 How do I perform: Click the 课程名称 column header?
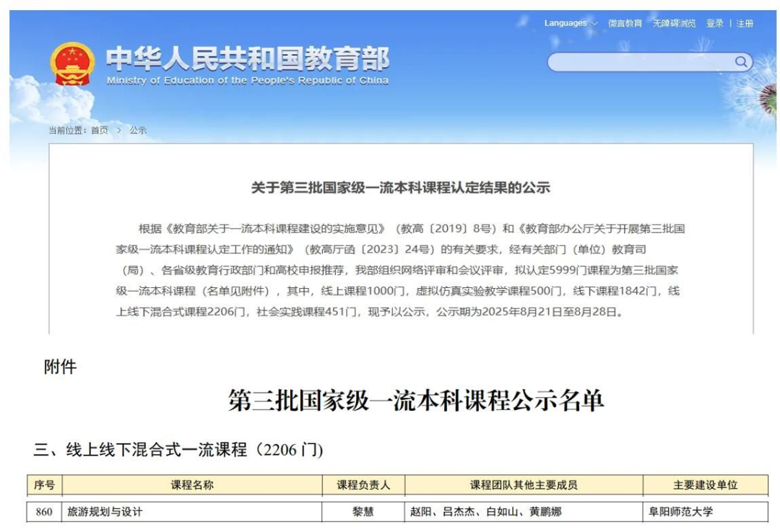click(192, 485)
